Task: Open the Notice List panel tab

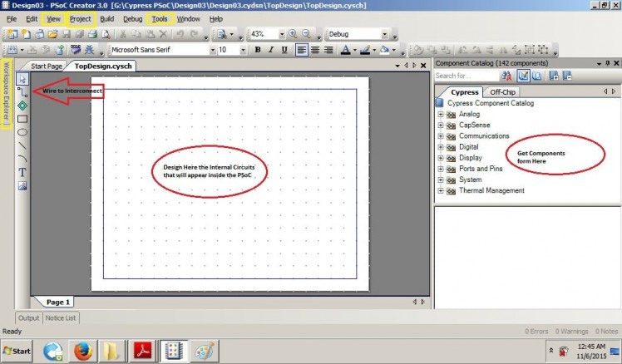Action: pos(61,318)
